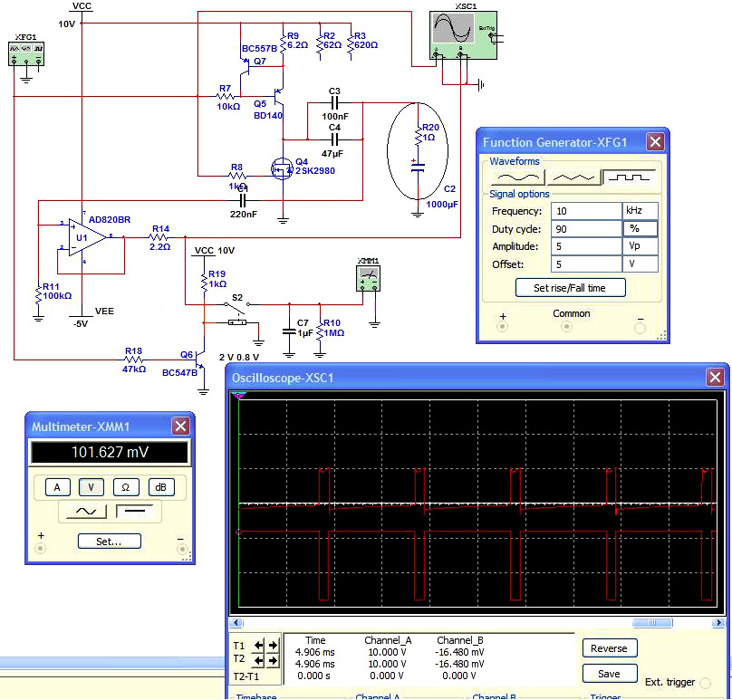Click the Set rise/Fall time button
The image size is (732, 700).
(x=570, y=288)
